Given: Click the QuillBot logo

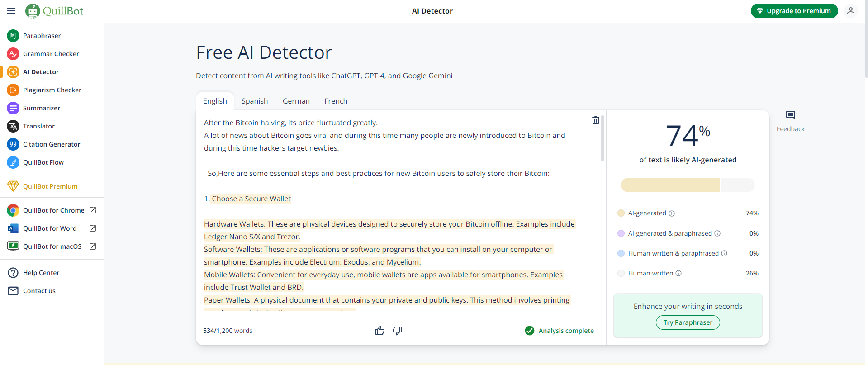Looking at the screenshot, I should tap(54, 11).
